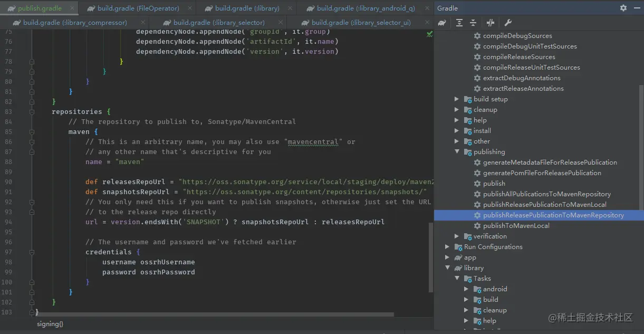Click line number 94 in the gutter
Screen dimensions: 644x334
point(7,222)
